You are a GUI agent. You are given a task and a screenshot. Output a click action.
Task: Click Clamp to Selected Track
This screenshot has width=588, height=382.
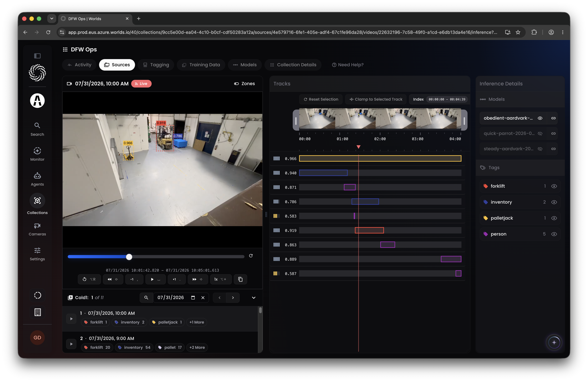(376, 99)
